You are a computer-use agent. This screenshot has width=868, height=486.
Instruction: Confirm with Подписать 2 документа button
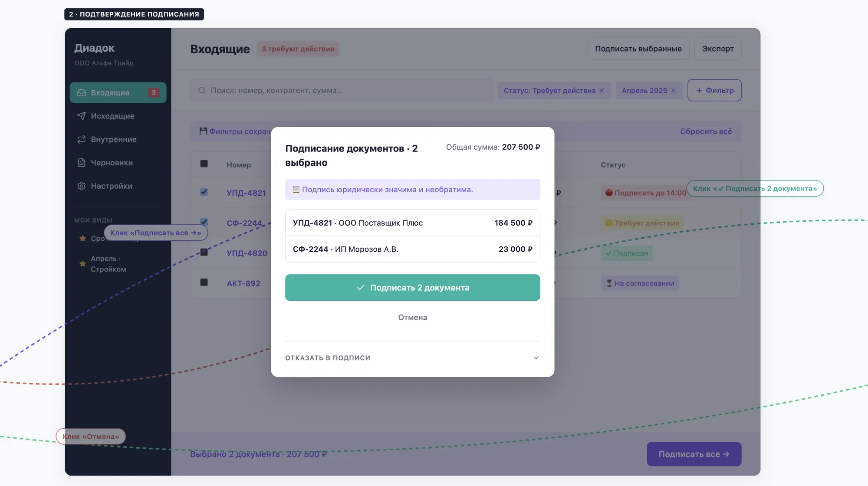pos(412,287)
